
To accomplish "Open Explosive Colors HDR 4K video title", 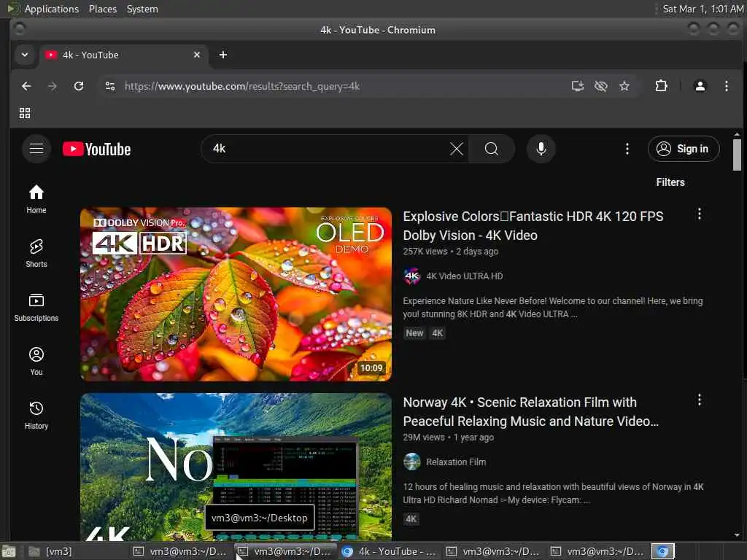I will (x=533, y=226).
